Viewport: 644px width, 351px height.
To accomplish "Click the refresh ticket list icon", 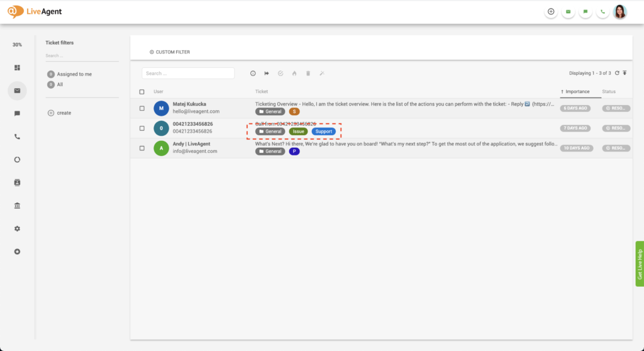I will (617, 73).
